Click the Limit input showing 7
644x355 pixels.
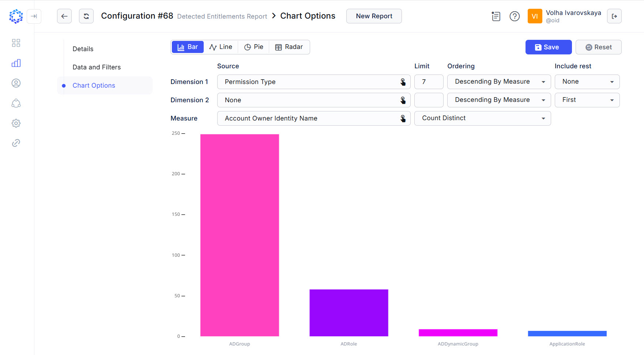tap(429, 81)
